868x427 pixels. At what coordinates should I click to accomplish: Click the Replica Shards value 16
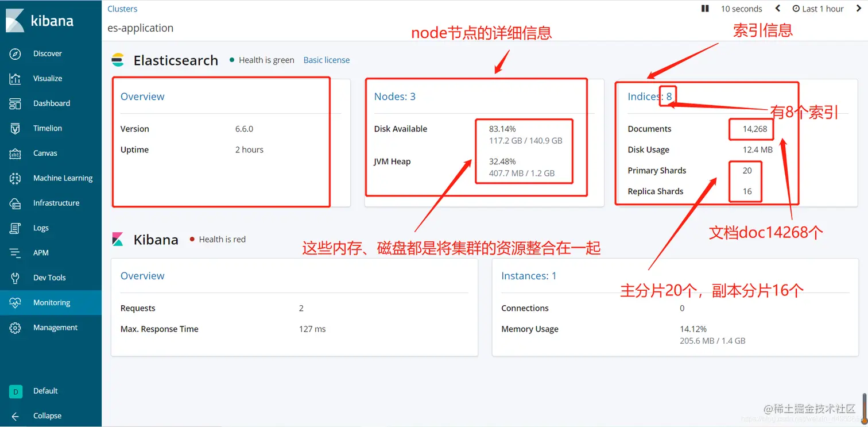[x=747, y=191]
